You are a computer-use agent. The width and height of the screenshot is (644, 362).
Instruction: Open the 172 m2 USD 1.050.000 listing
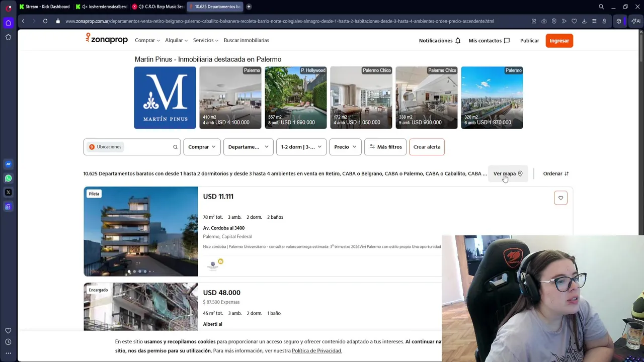coord(361,98)
